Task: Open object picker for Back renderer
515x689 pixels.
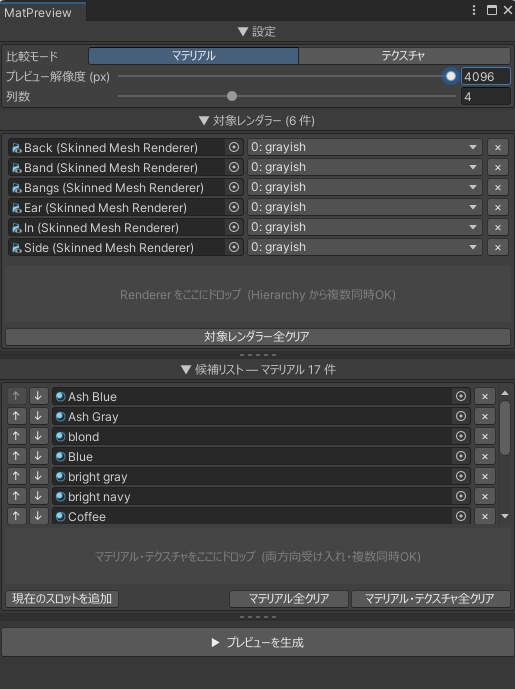Action: (x=234, y=147)
